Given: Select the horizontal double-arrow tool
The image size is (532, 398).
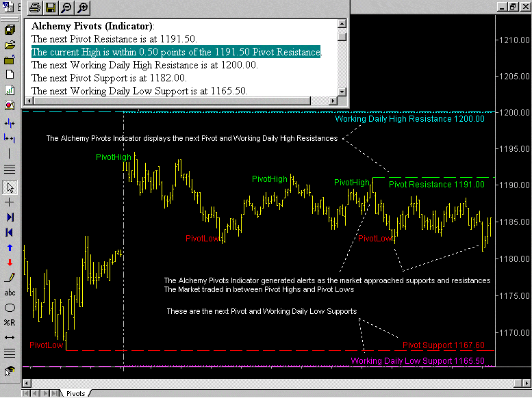Looking at the screenshot, I should click(x=10, y=337).
